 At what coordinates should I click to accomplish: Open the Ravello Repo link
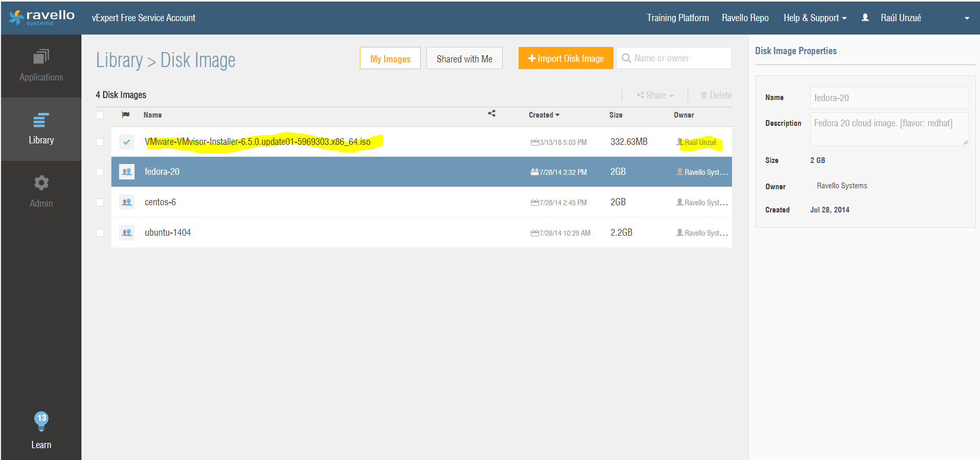click(745, 18)
